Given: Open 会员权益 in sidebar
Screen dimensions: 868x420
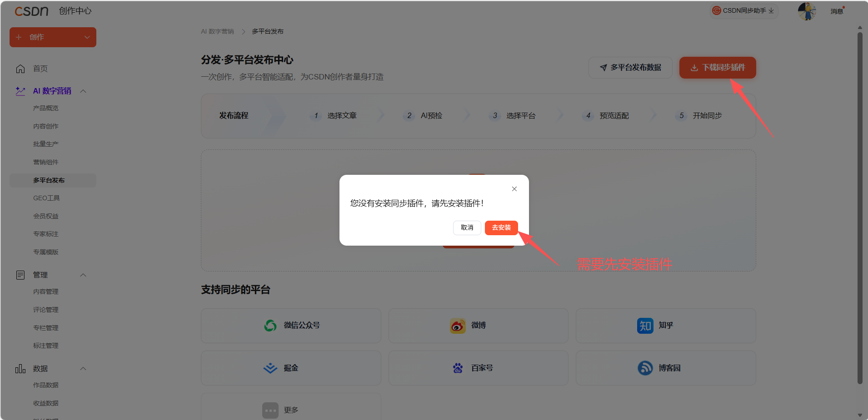Looking at the screenshot, I should coord(45,216).
